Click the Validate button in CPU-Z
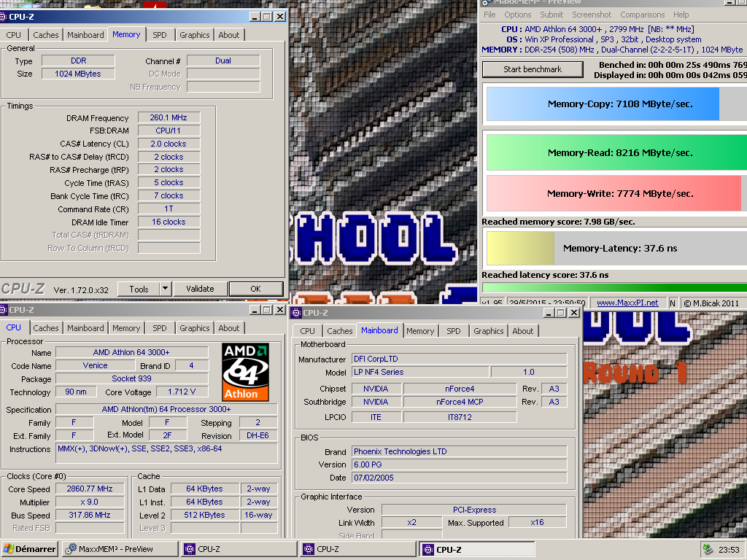747x560 pixels. [200, 289]
